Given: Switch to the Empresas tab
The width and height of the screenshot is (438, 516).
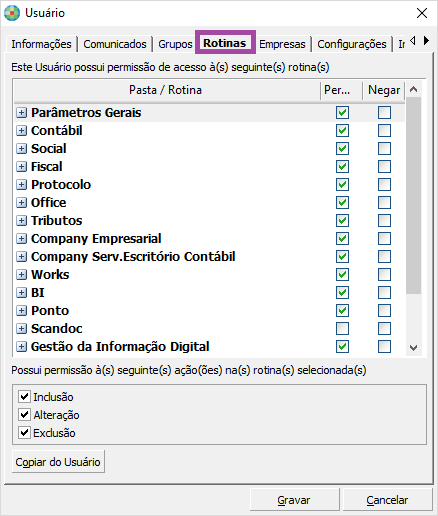Looking at the screenshot, I should (x=282, y=44).
